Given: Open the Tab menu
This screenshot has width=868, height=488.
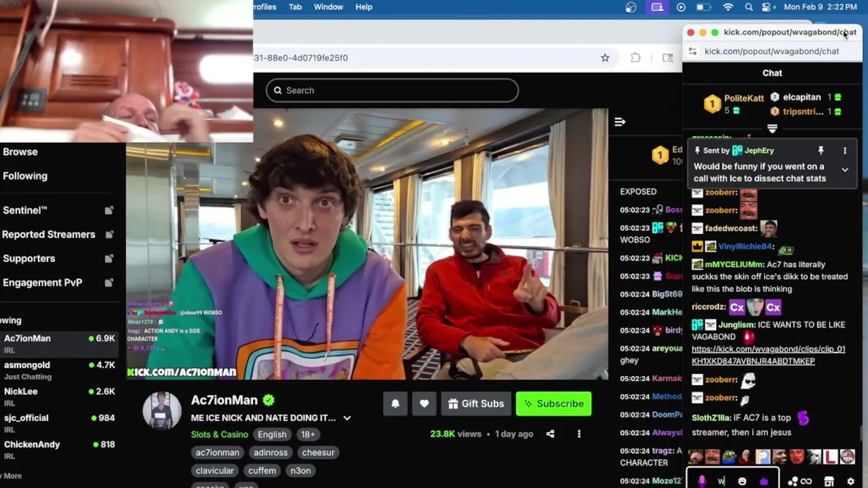Looking at the screenshot, I should coord(295,7).
